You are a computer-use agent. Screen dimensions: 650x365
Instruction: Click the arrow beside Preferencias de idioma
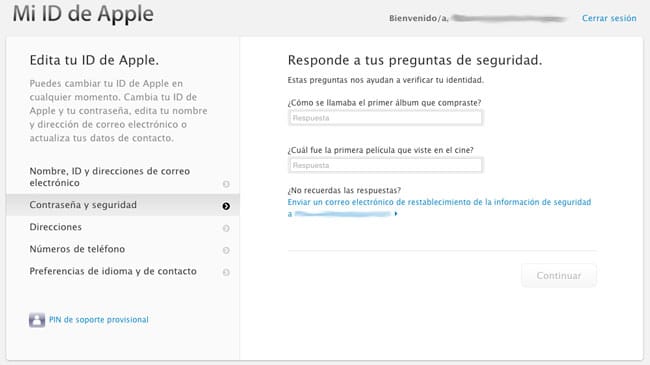click(x=226, y=272)
